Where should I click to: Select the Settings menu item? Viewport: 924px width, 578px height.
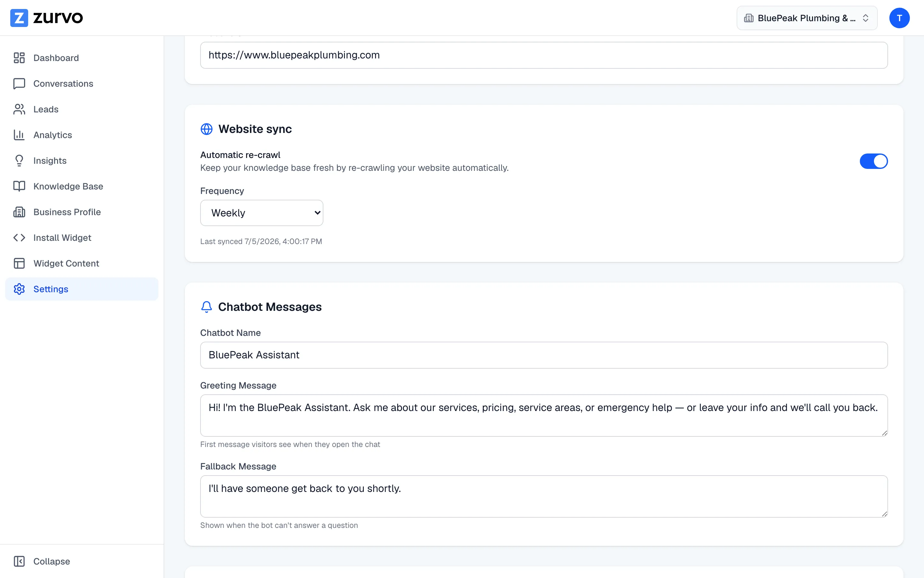click(82, 289)
